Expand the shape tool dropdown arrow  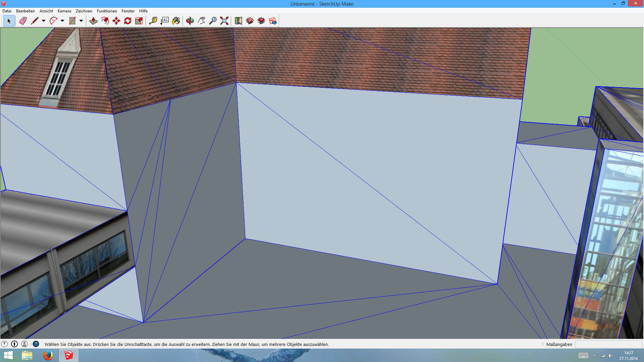pos(81,21)
